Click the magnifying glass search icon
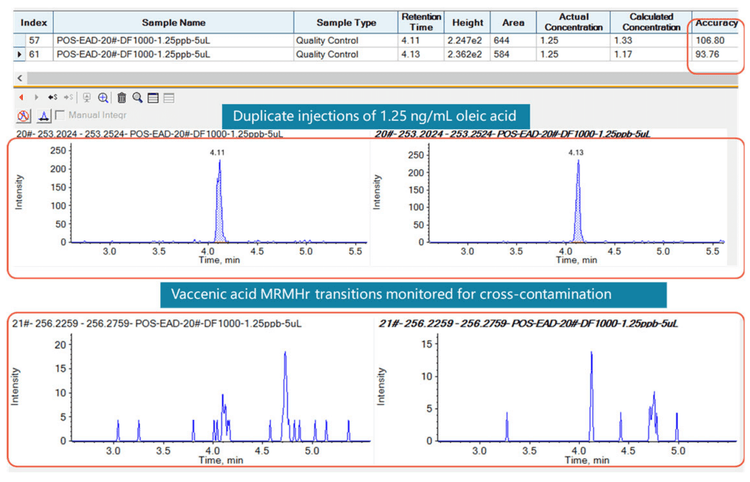This screenshot has width=750, height=482. [x=137, y=98]
